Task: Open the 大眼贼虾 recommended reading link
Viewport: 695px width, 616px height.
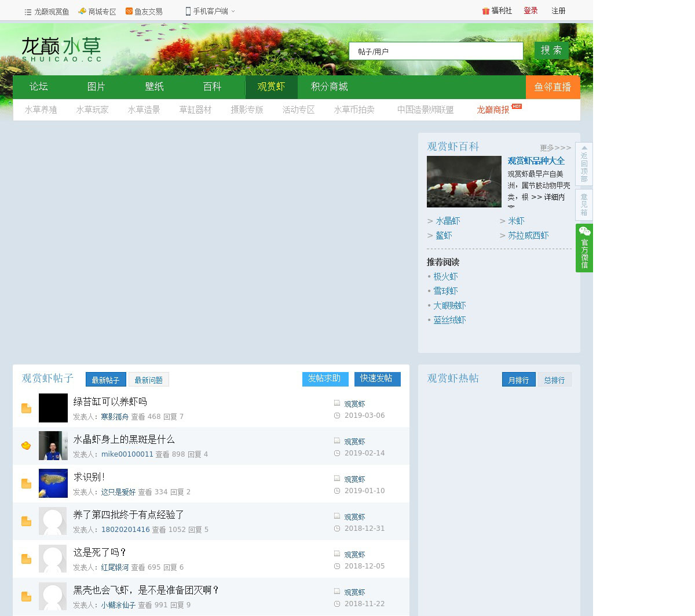Action: [449, 306]
